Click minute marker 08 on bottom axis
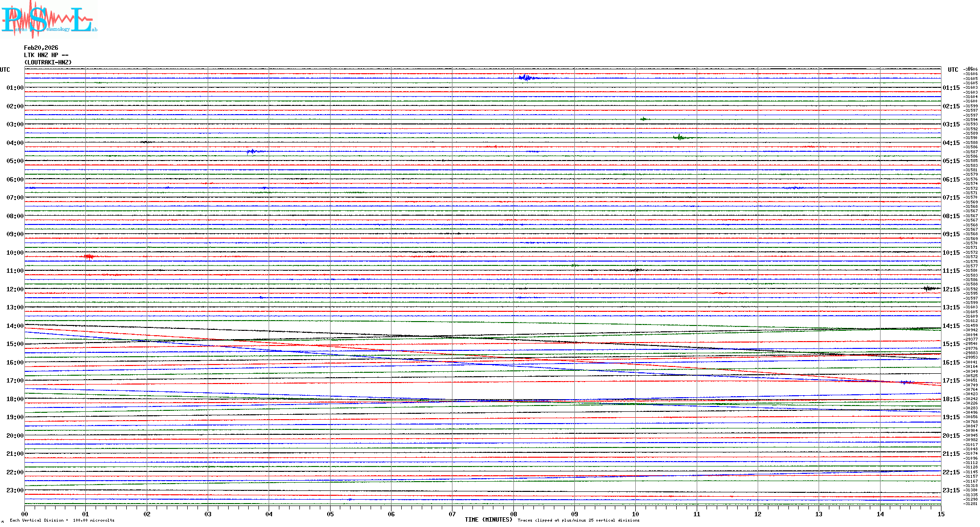Screen dimensions: 980x527 (513, 514)
